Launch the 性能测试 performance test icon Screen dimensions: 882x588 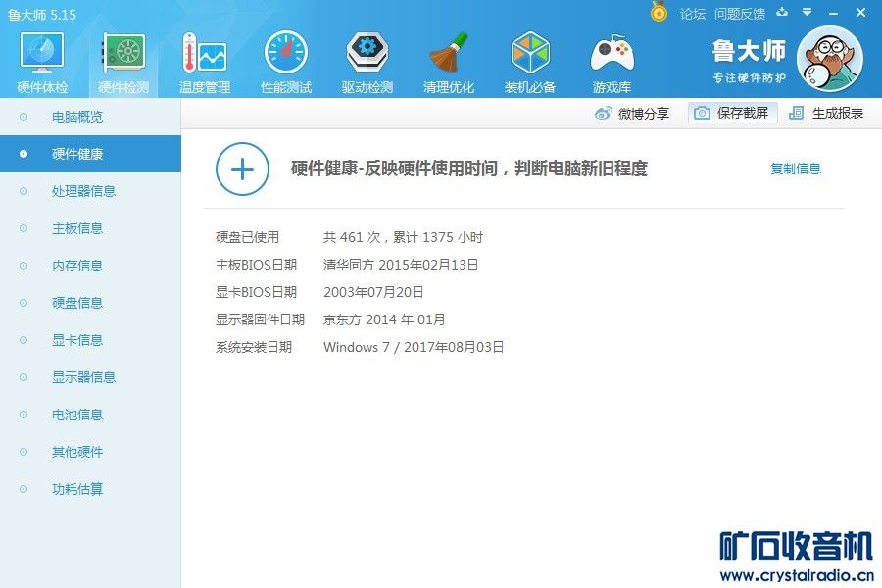[x=286, y=63]
